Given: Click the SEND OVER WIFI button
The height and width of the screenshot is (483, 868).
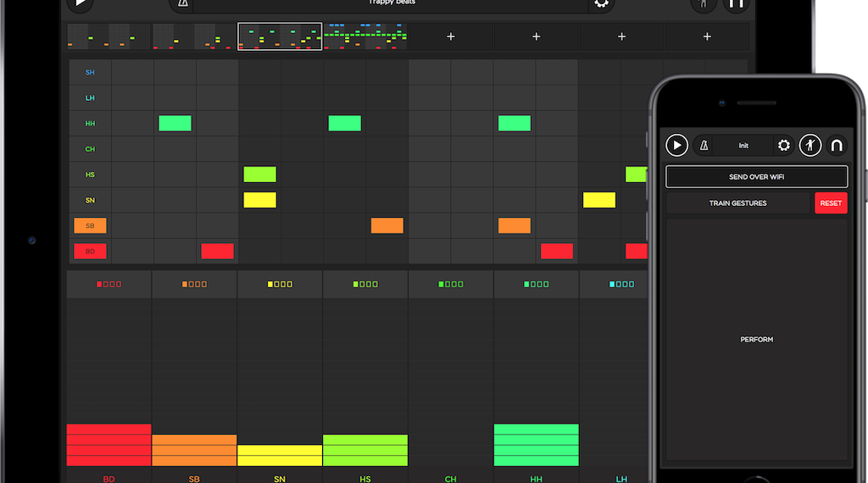Looking at the screenshot, I should point(756,176).
